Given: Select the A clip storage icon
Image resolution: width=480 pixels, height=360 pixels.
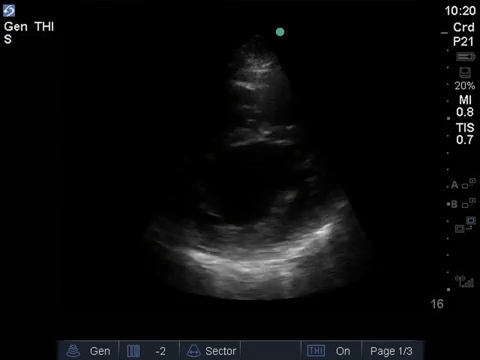Looking at the screenshot, I should point(463,184).
